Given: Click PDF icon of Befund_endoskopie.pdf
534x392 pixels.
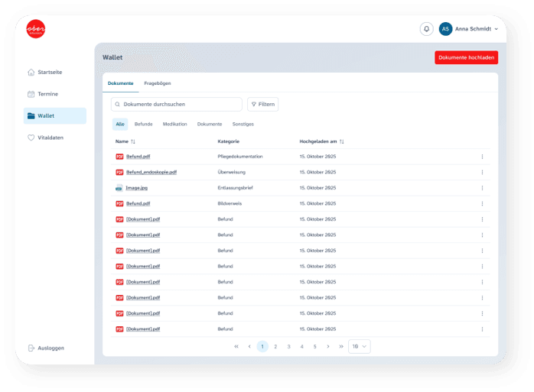Looking at the screenshot, I should (x=119, y=172).
